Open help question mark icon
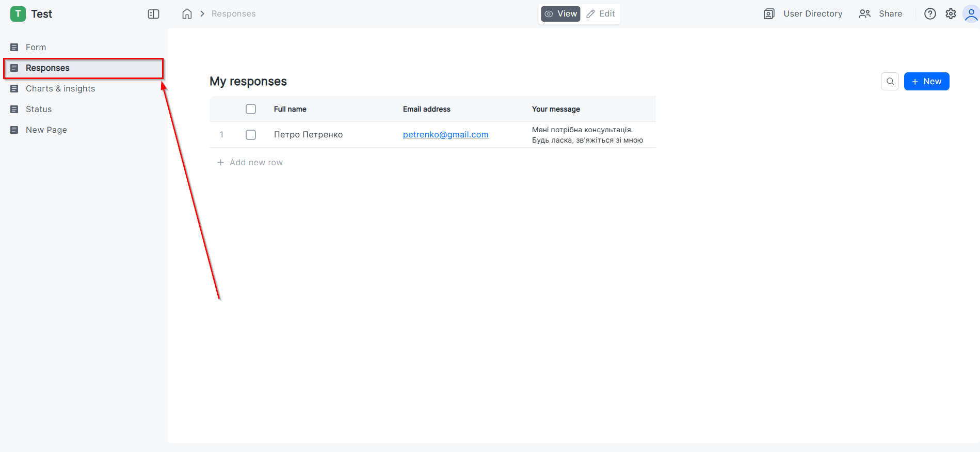This screenshot has height=452, width=980. (930, 14)
